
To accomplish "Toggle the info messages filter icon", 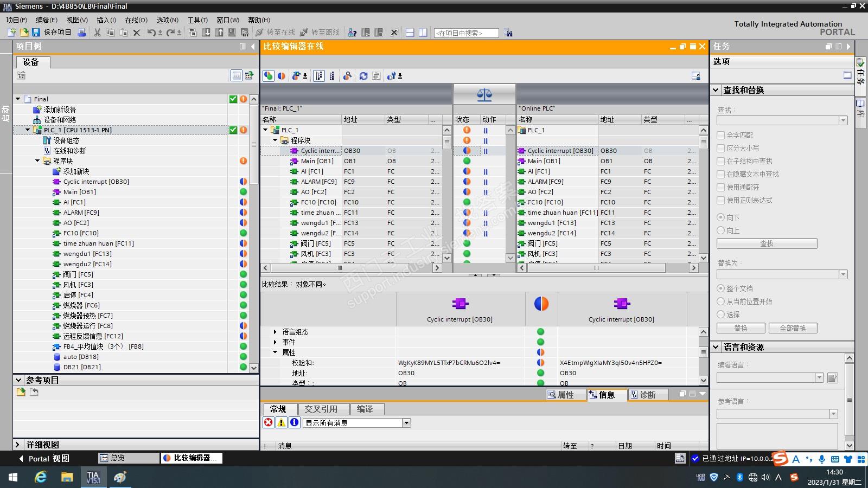I will click(x=295, y=423).
